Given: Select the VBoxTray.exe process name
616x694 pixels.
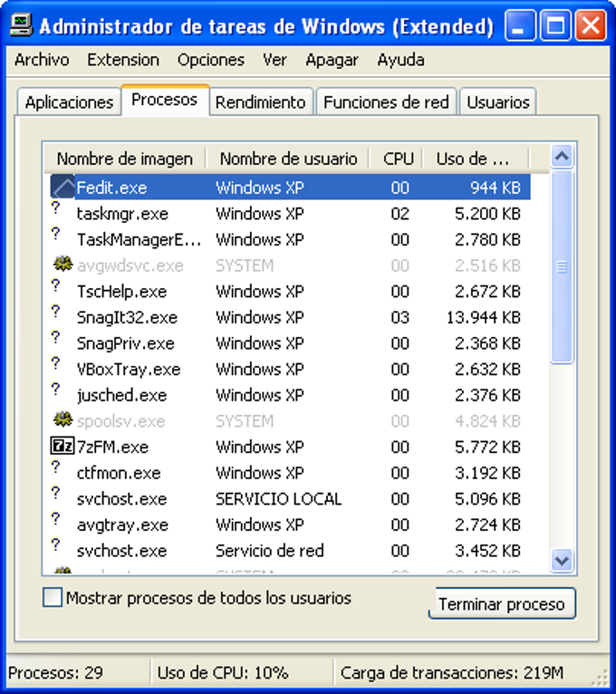Looking at the screenshot, I should click(129, 370).
